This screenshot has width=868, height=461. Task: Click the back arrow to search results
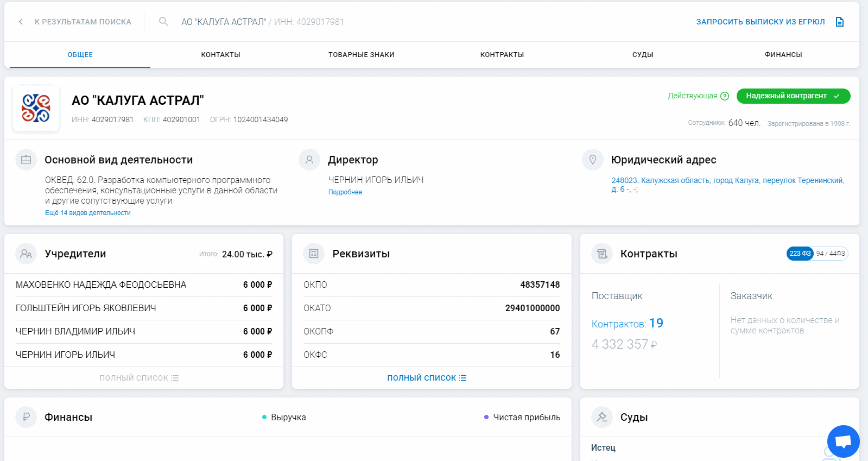coord(21,22)
